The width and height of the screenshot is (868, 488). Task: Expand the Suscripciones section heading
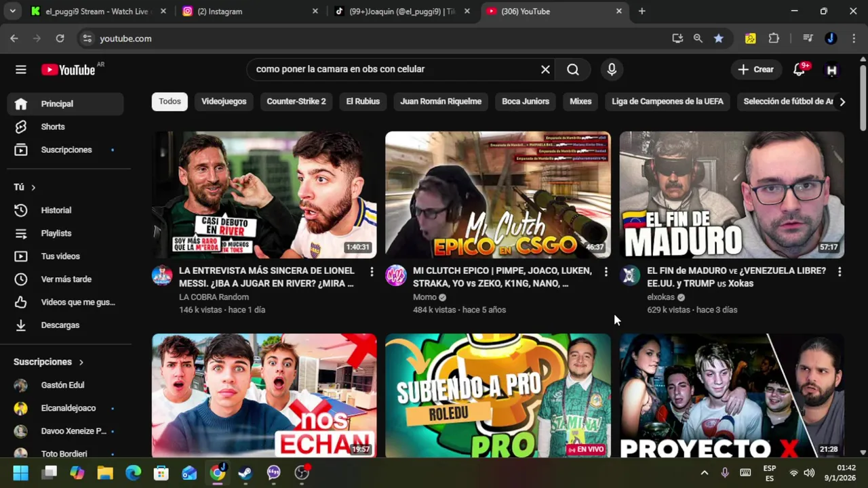click(x=49, y=362)
